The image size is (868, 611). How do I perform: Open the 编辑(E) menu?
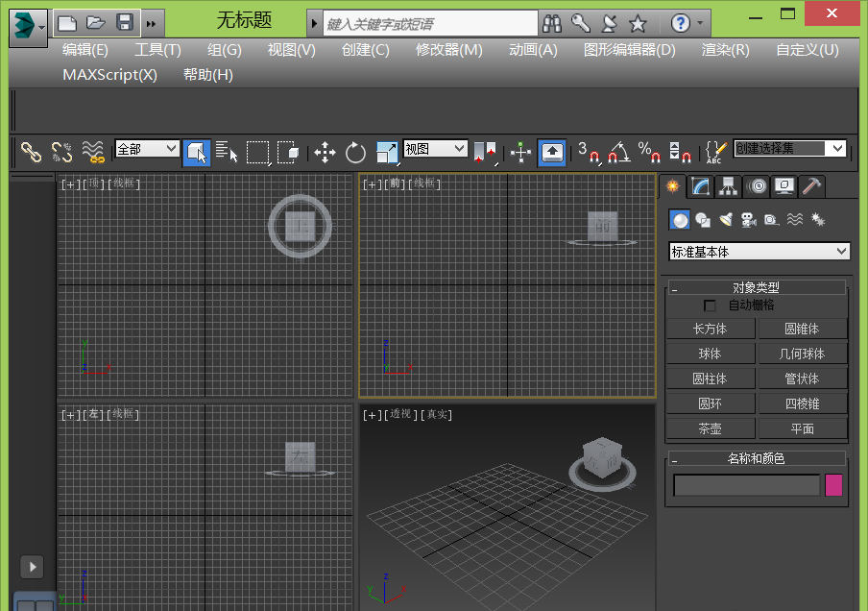(x=85, y=50)
